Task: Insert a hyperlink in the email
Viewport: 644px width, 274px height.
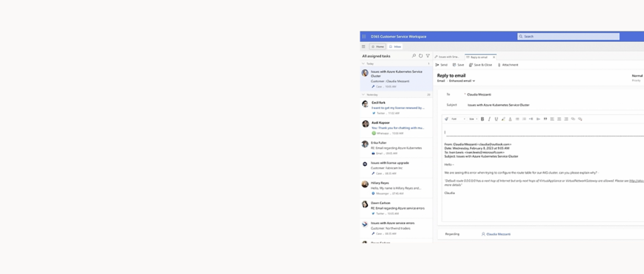Action: tap(573, 119)
